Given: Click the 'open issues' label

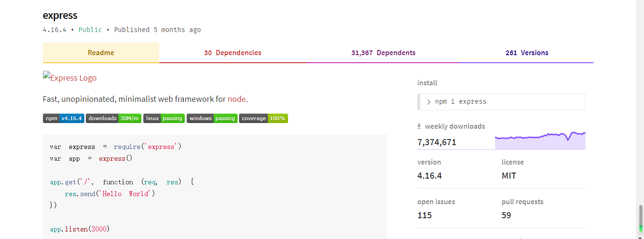Looking at the screenshot, I should pyautogui.click(x=436, y=202).
